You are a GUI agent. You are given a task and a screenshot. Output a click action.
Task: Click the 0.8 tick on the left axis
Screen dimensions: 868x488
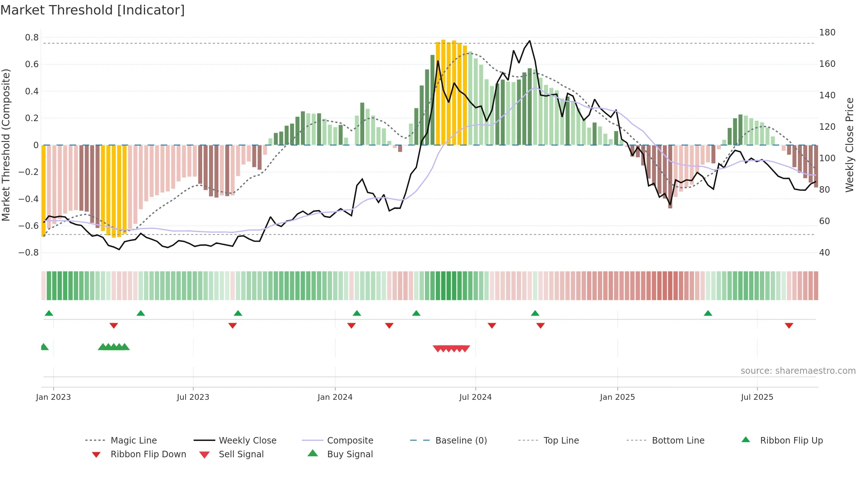[x=32, y=38]
